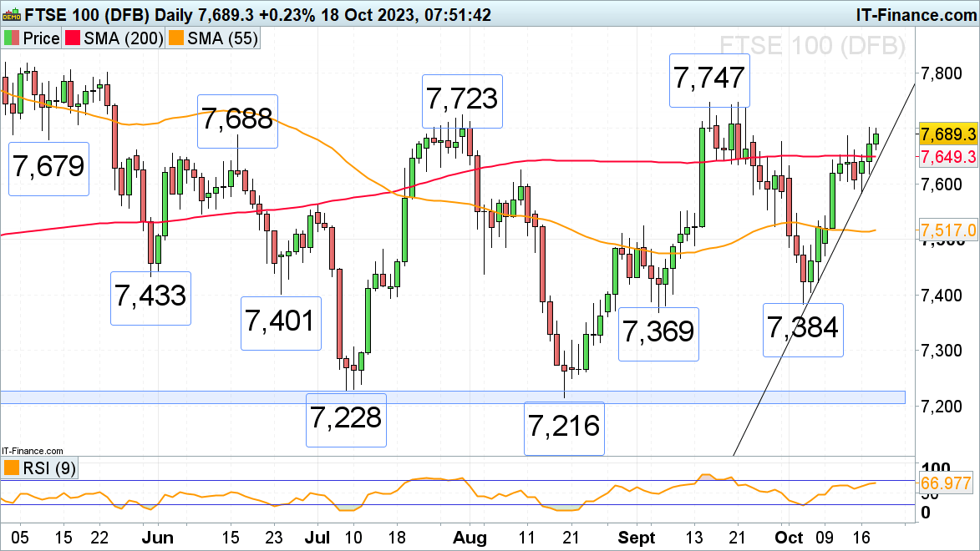Click the 05 date label at axis start
The height and width of the screenshot is (551, 980).
(20, 538)
